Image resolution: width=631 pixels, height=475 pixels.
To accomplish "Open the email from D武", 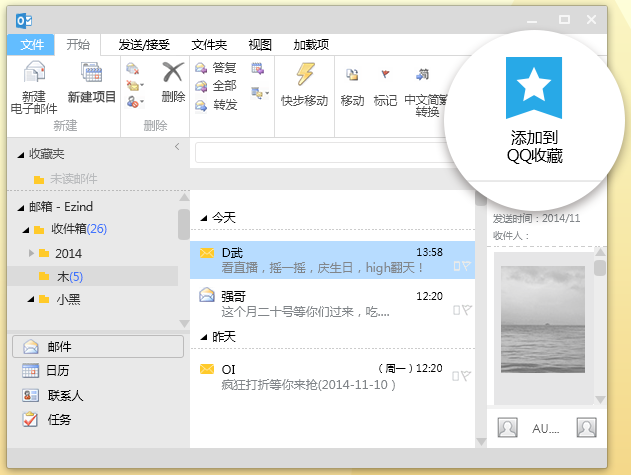I will point(332,260).
